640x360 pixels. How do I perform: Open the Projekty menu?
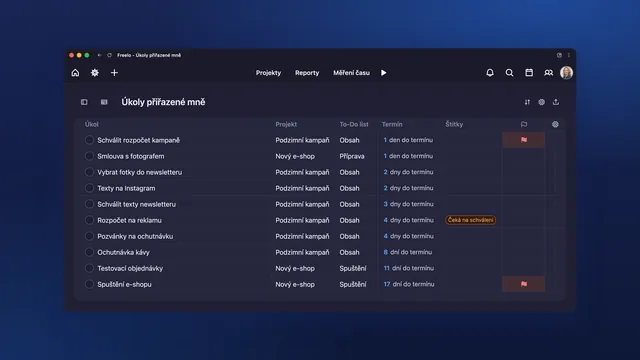[268, 73]
